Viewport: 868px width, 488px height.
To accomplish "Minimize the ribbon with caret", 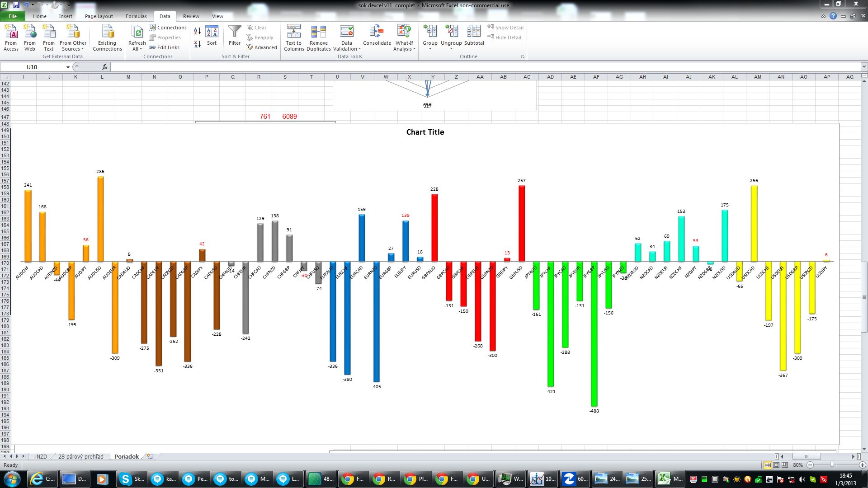I will point(823,16).
